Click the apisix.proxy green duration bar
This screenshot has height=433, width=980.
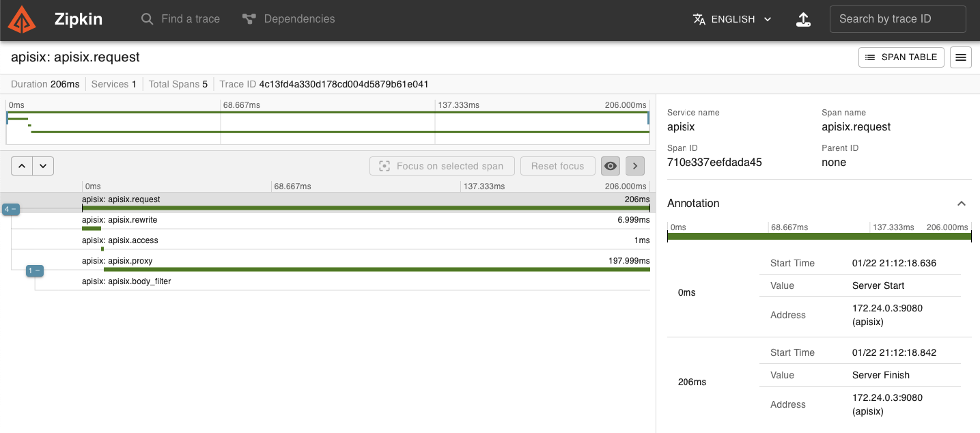pos(377,270)
